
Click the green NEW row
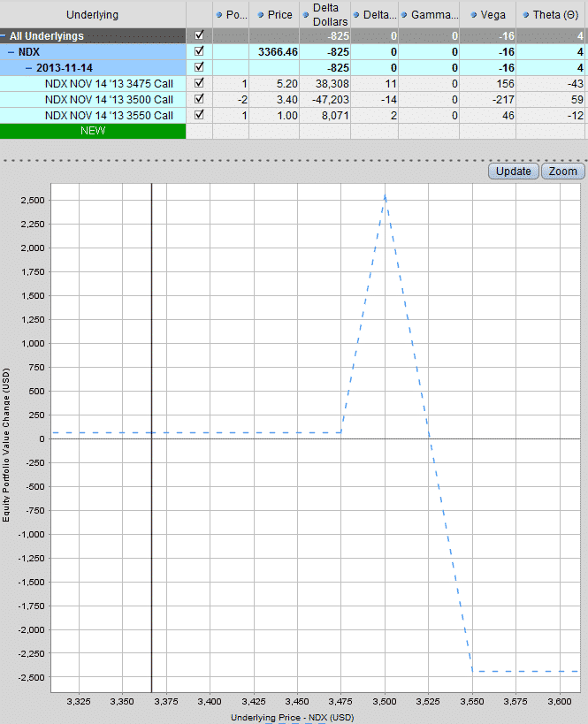(93, 131)
